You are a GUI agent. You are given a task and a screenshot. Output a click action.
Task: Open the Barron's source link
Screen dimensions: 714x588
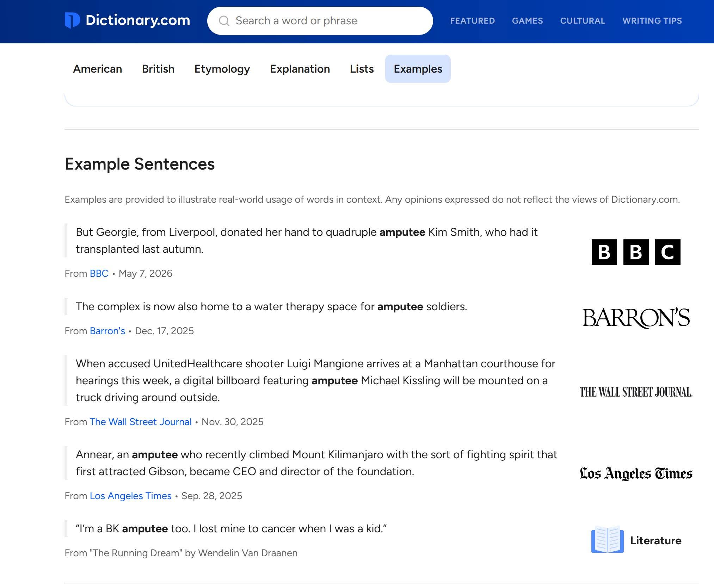[107, 331]
